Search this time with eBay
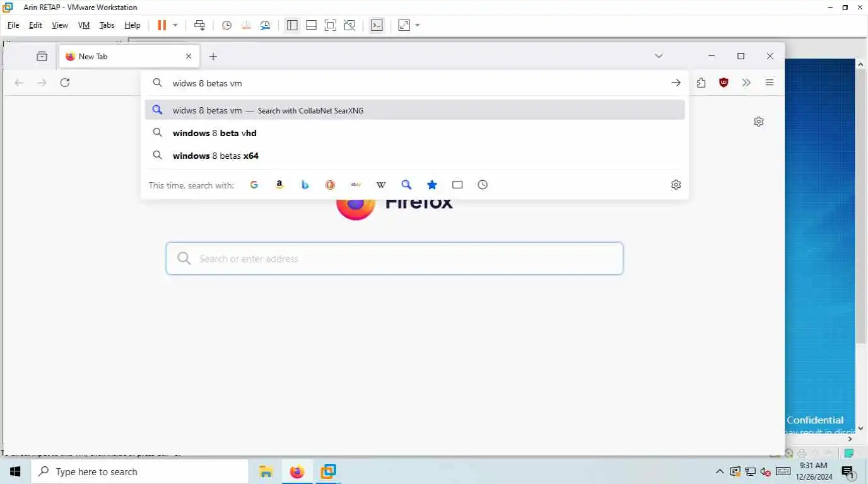 356,185
